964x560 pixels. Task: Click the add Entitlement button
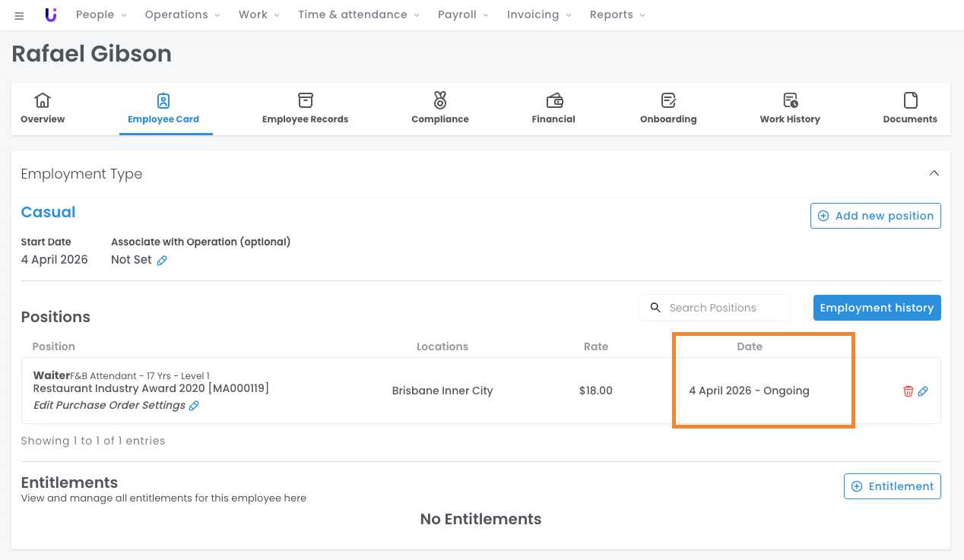[x=892, y=486]
